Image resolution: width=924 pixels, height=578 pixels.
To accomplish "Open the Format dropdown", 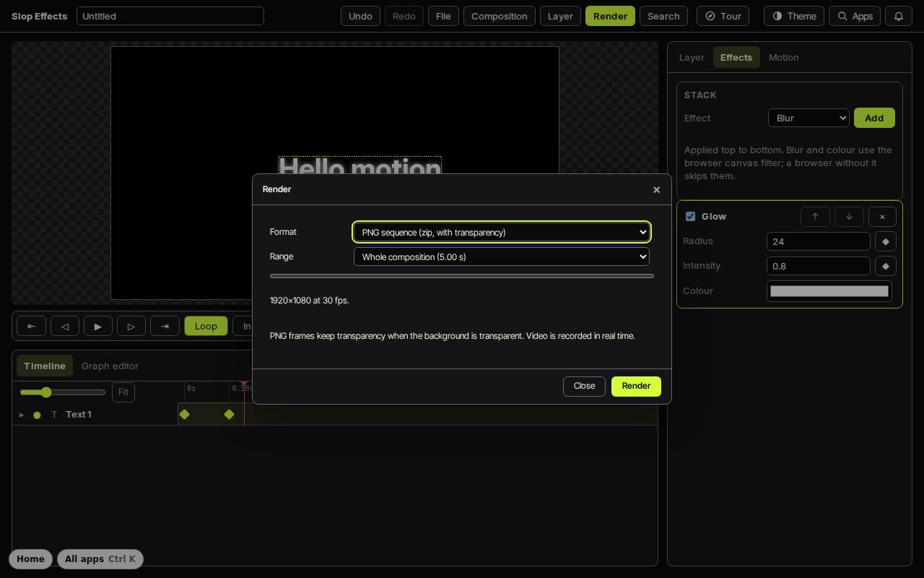I will [502, 232].
